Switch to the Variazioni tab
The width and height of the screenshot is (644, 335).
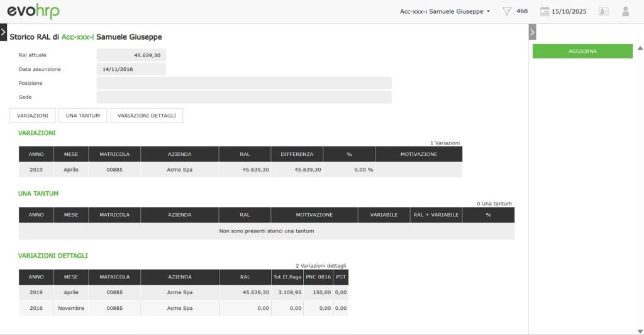pyautogui.click(x=33, y=116)
